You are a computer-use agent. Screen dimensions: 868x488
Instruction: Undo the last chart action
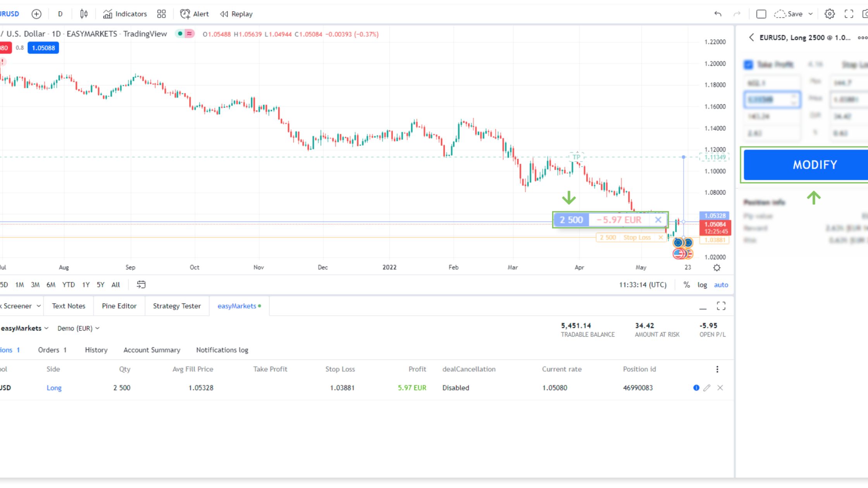coord(718,14)
